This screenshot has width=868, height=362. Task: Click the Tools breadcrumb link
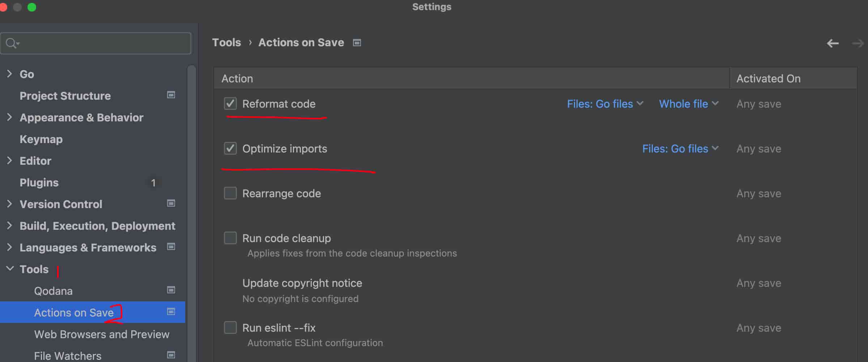tap(226, 43)
